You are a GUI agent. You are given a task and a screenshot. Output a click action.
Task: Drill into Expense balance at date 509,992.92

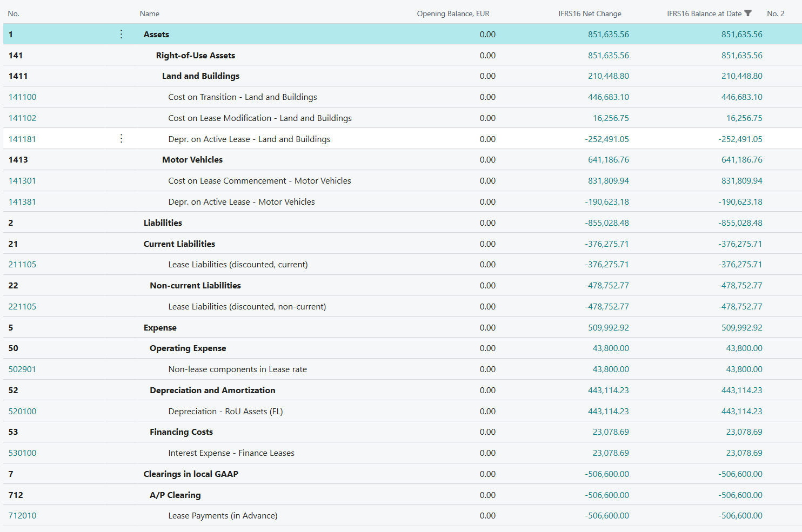click(742, 328)
